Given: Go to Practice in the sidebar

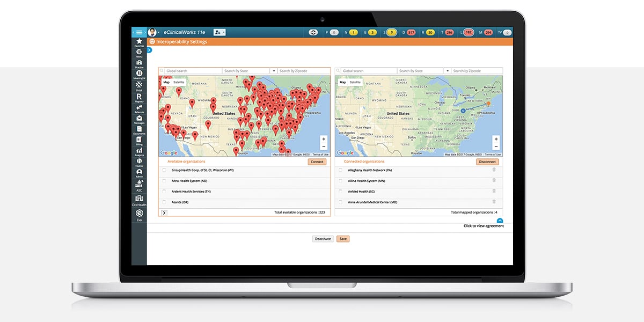Looking at the screenshot, I should click(x=139, y=63).
